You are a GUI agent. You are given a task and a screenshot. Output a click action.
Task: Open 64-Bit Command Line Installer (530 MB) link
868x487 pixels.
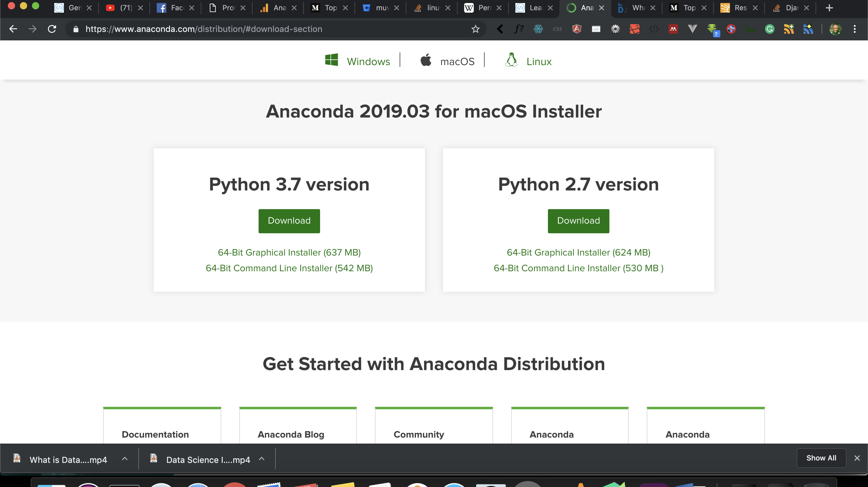[x=578, y=268]
